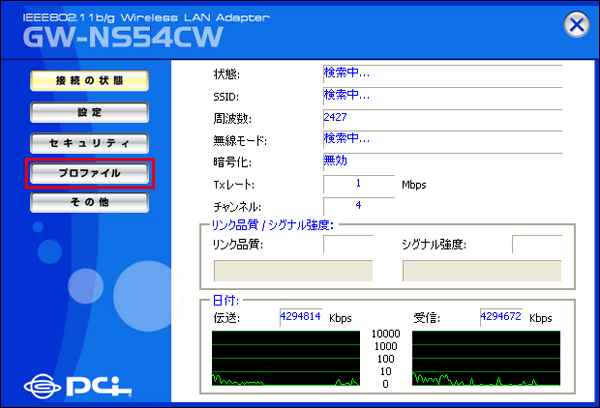Viewport: 600px width, 408px height.
Task: Click the チャンネル field showing 4
Action: point(359,206)
